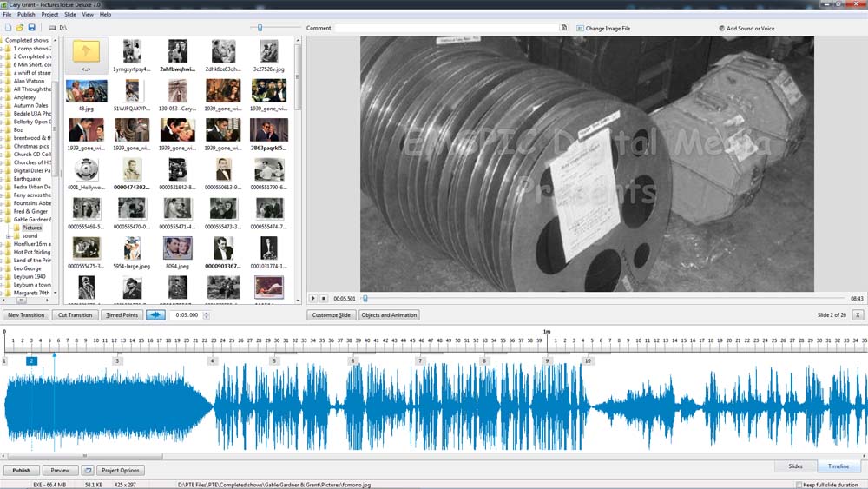868x489 pixels.
Task: Click the Open project folder icon
Action: pyautogui.click(x=20, y=28)
